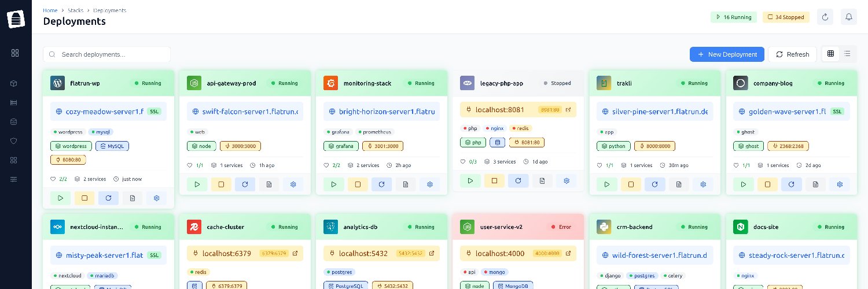Click the python badge on the trakli card
The height and width of the screenshot is (289, 868).
[613, 146]
